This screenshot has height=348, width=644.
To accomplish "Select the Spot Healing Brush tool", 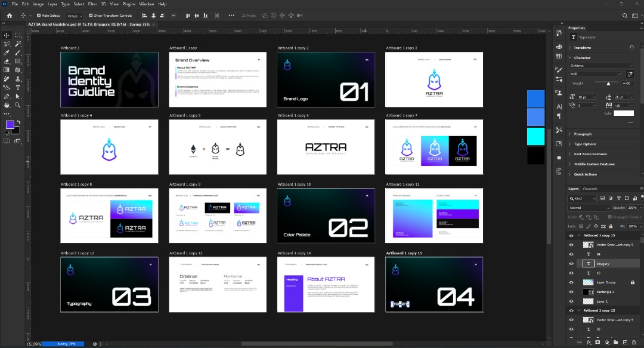I will click(x=7, y=79).
